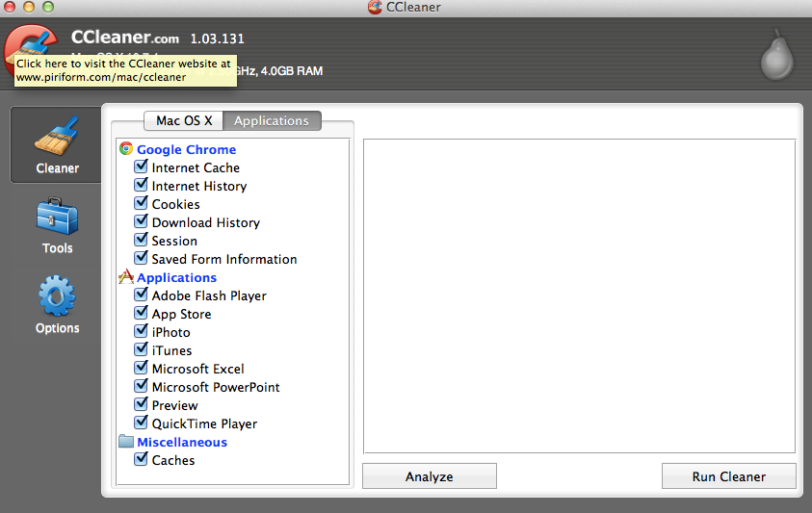Uncheck App Store checkbox
The width and height of the screenshot is (812, 513).
(x=141, y=313)
